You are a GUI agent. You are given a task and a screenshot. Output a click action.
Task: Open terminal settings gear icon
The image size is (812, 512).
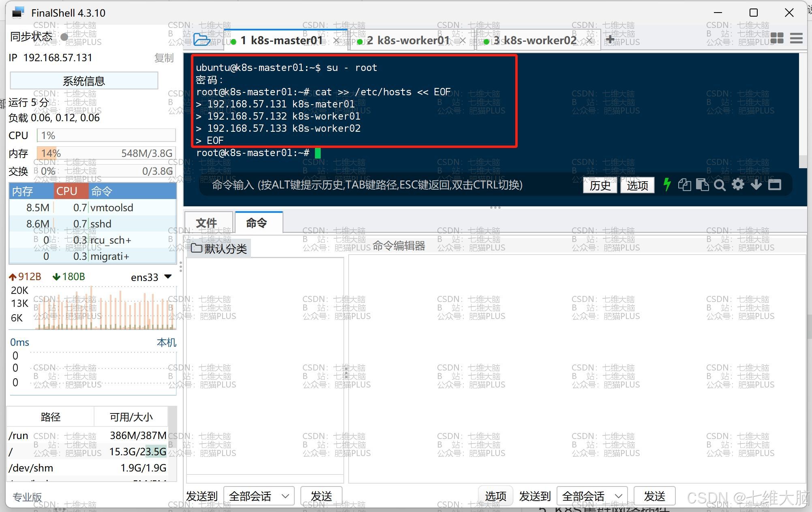click(738, 185)
